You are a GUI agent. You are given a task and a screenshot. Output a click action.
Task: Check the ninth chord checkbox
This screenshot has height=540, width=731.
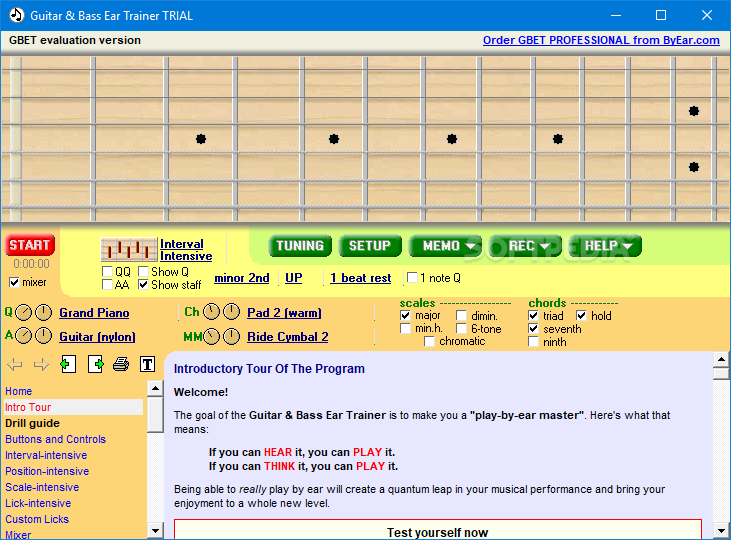[x=533, y=342]
